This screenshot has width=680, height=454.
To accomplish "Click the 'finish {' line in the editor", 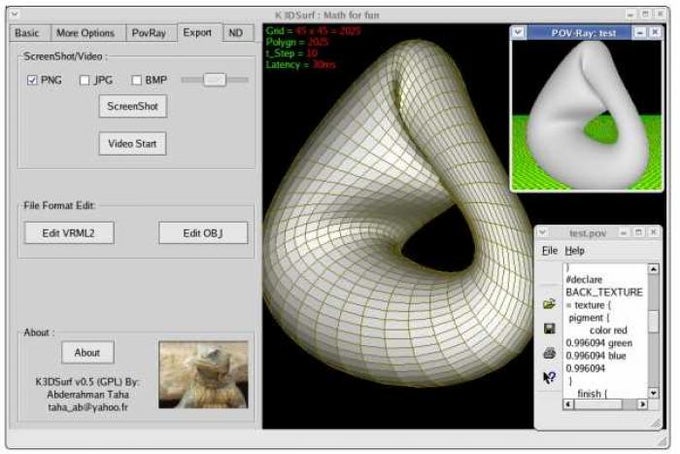I will (x=592, y=394).
